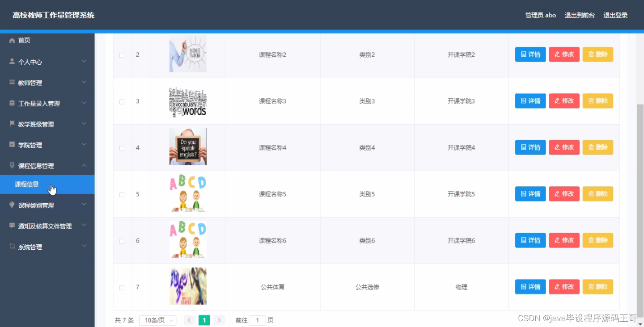Open 详情 for 课程名称5
Image resolution: width=644 pixels, height=327 pixels.
tap(530, 194)
